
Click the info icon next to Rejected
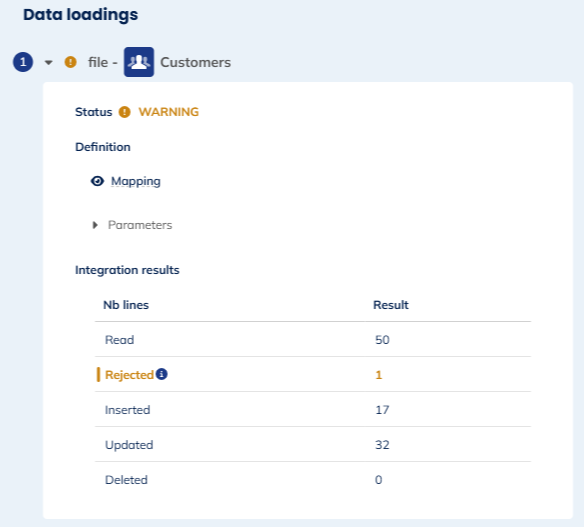tap(162, 374)
